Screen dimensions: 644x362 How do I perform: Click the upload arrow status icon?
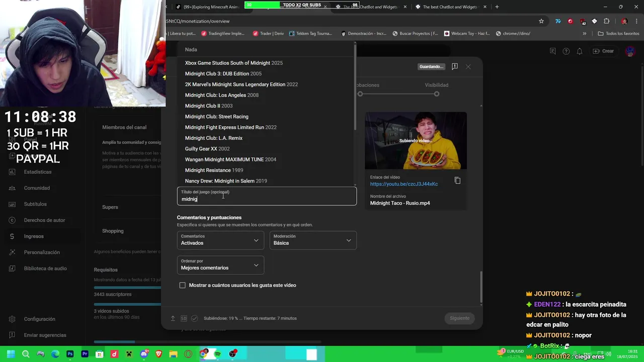pyautogui.click(x=173, y=318)
